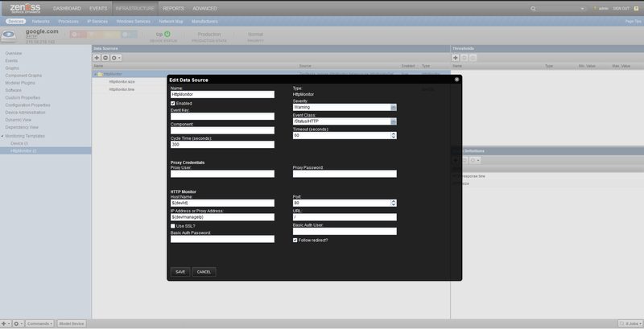Open the Reports menu
The height and width of the screenshot is (329, 644).
tap(173, 8)
